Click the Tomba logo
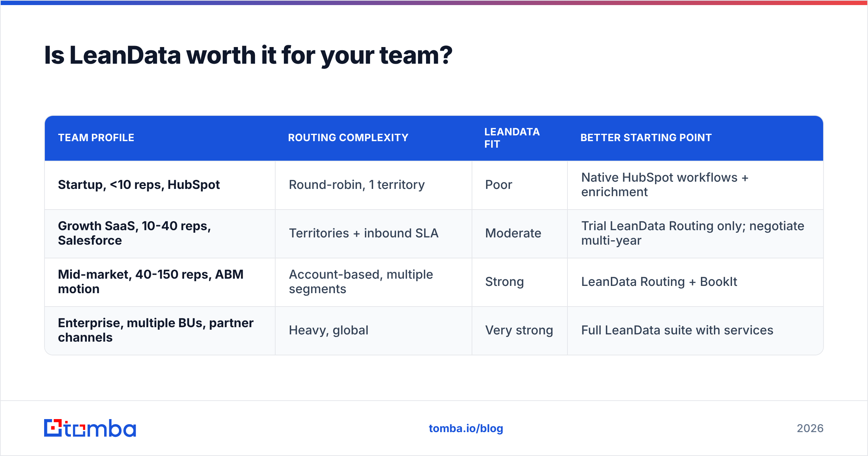The height and width of the screenshot is (456, 868). (90, 428)
